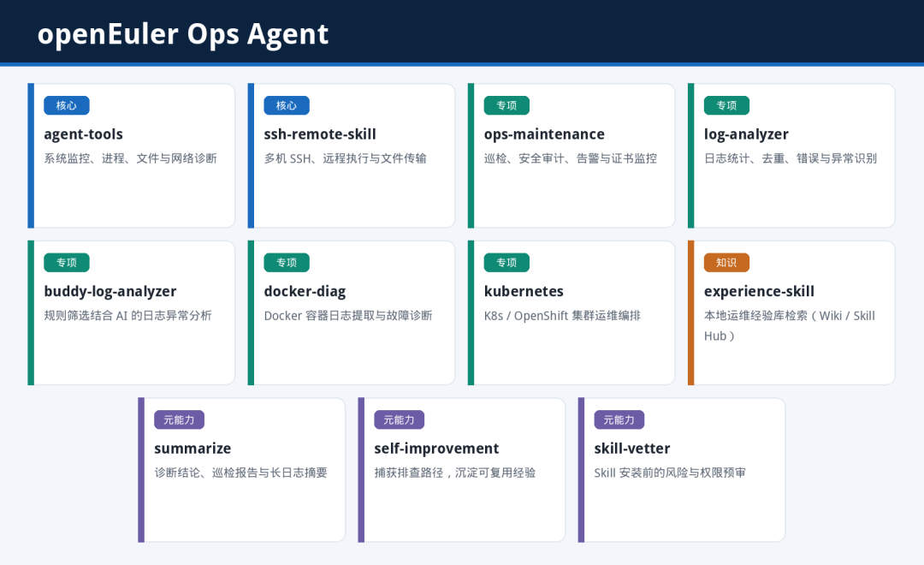Open the docker-diag card title
Screen dimensions: 924x565
click(x=305, y=291)
